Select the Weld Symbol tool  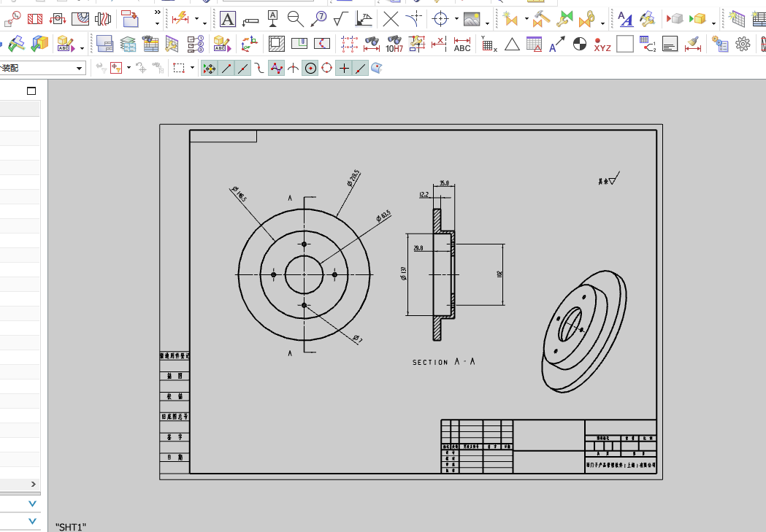pyautogui.click(x=364, y=19)
